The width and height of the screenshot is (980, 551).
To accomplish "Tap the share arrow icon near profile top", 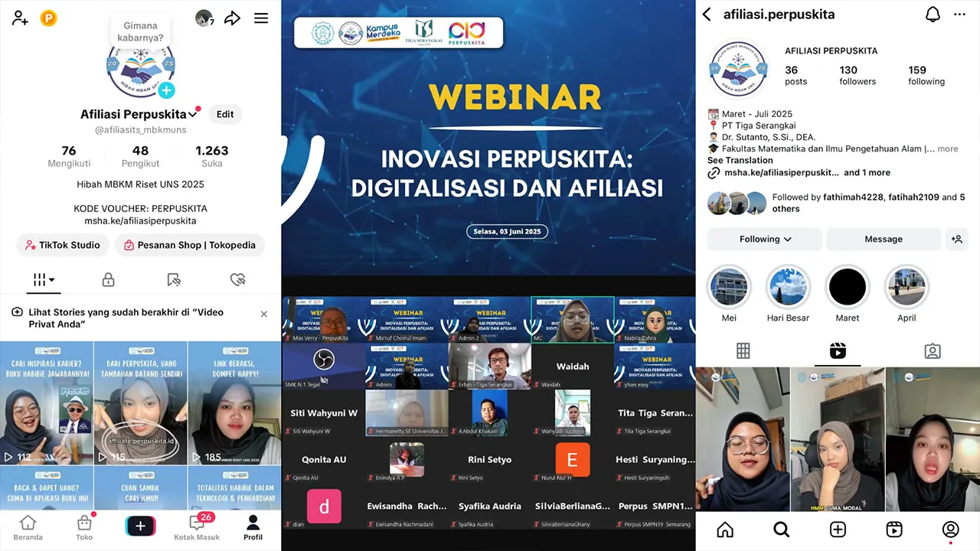I will point(232,18).
